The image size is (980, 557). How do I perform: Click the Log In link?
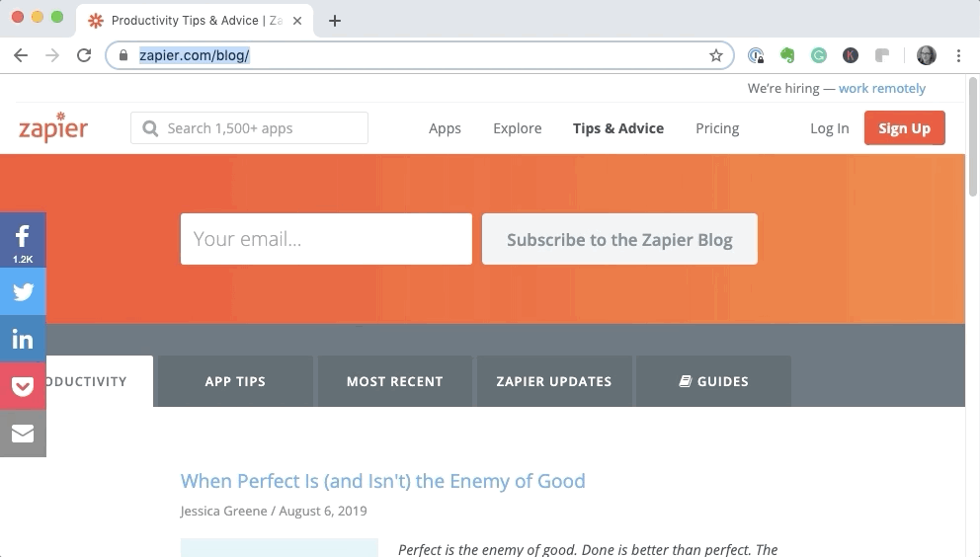click(x=830, y=128)
